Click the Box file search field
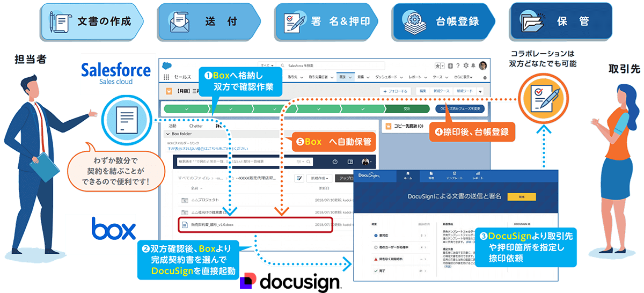 [244, 162]
